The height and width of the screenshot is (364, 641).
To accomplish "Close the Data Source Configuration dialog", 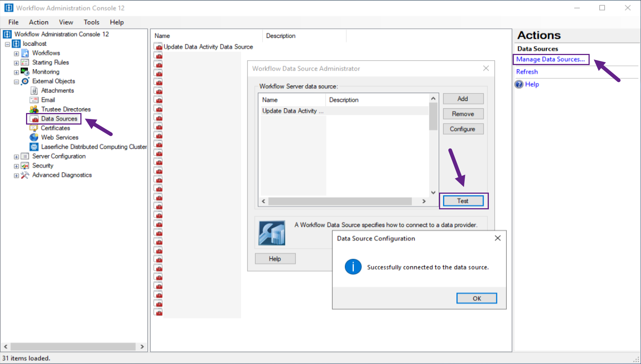I will coord(498,238).
